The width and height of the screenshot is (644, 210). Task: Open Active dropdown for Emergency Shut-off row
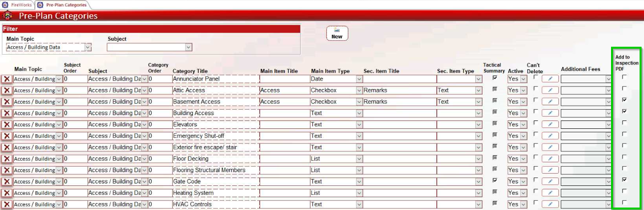[523, 136]
